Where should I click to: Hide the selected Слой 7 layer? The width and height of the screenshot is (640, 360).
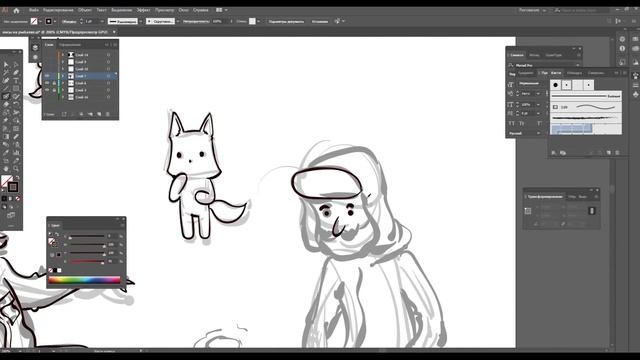point(47,76)
